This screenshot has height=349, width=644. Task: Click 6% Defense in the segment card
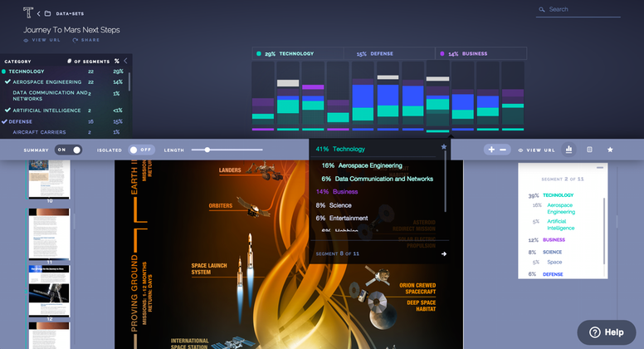545,274
